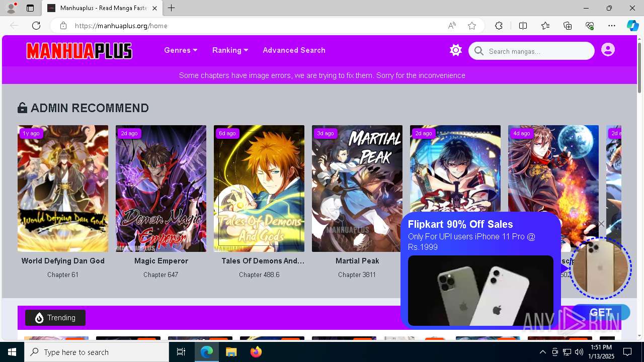Open a new browser tab
Image resolution: width=644 pixels, height=362 pixels.
(172, 8)
